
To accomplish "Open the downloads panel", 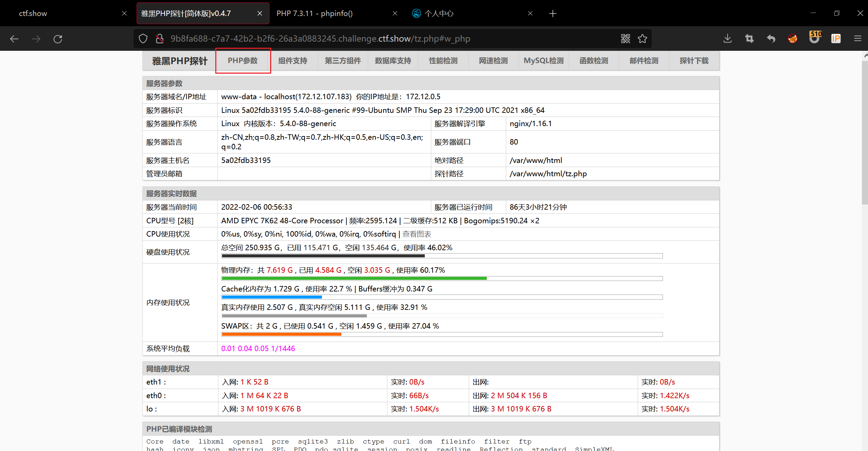I will pyautogui.click(x=727, y=39).
